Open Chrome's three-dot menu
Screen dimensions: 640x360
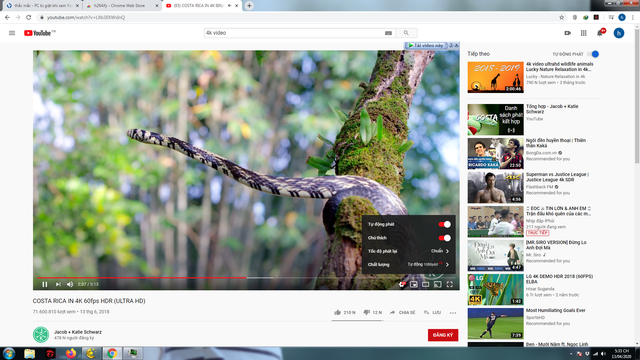click(633, 17)
